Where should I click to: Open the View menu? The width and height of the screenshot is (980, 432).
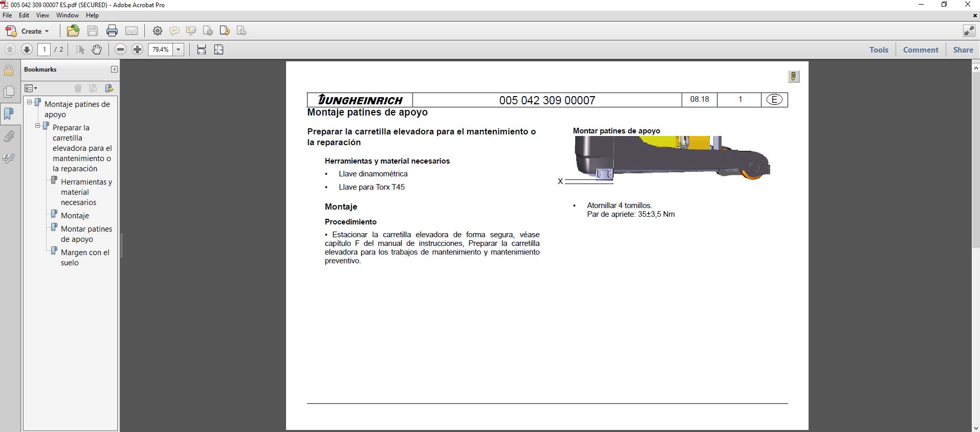click(x=42, y=15)
